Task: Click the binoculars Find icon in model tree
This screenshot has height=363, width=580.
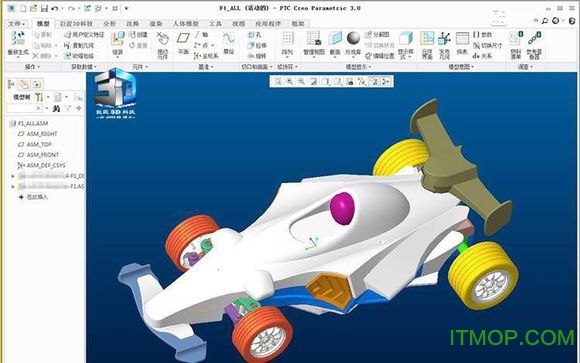Action: coord(56,108)
